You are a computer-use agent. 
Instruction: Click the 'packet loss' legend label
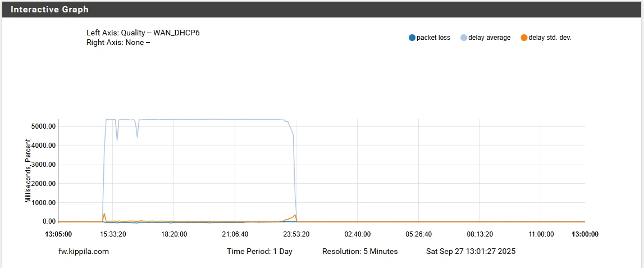(x=433, y=38)
